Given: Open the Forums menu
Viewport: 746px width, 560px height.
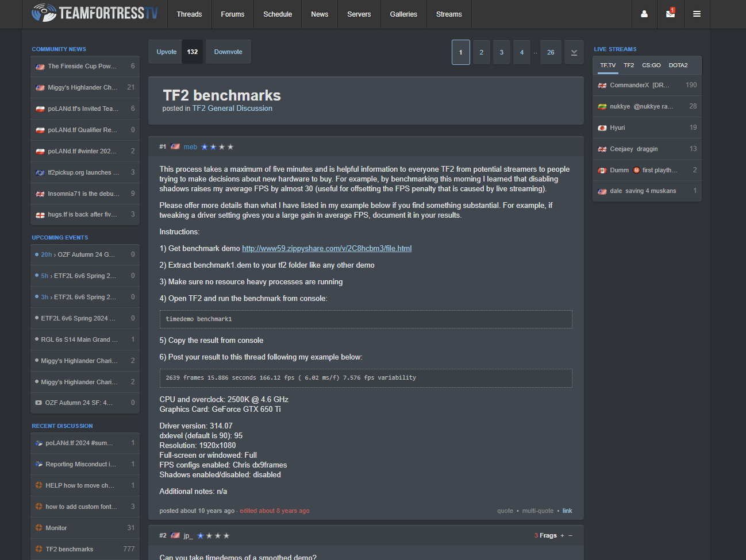Looking at the screenshot, I should click(233, 14).
